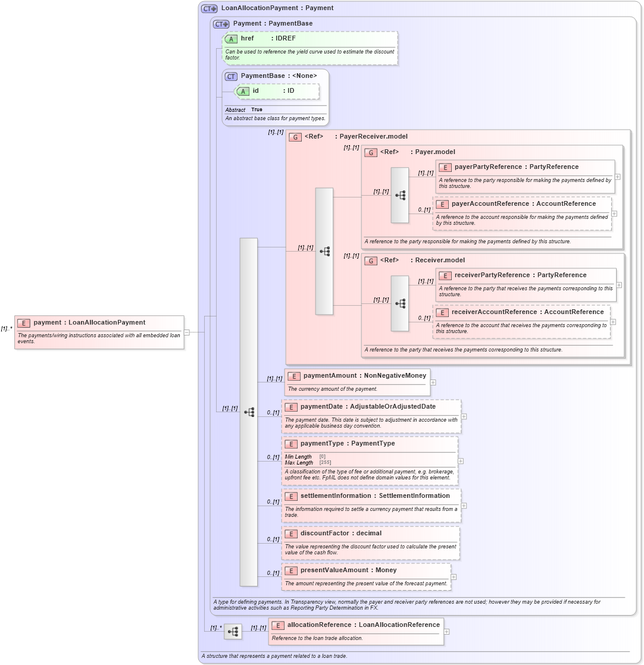644x665 pixels.
Task: Select the A attribute icon for href
Action: click(231, 38)
